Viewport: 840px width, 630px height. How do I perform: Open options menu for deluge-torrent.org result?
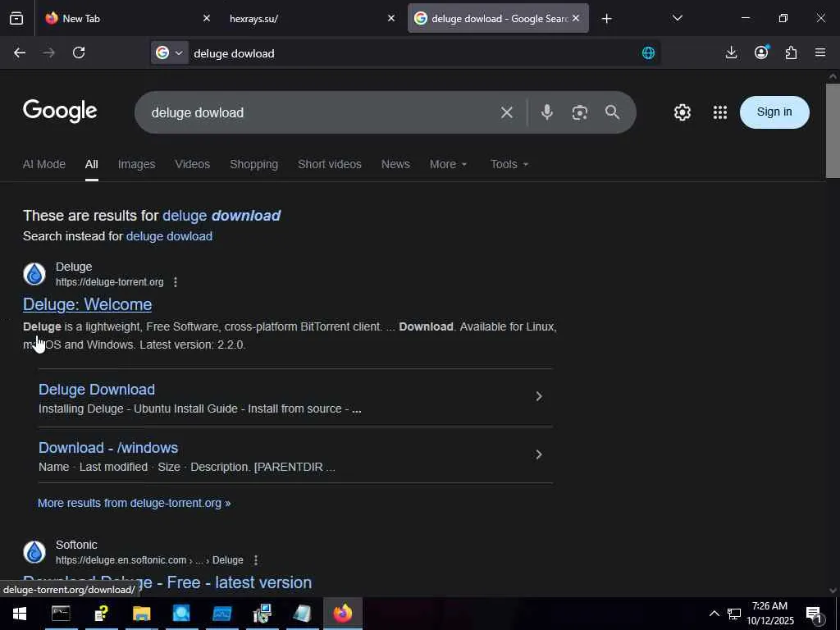coord(176,282)
